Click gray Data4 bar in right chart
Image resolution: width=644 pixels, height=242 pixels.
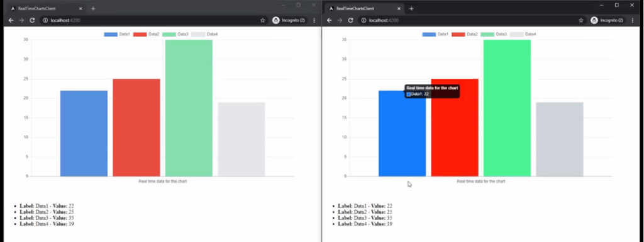coord(560,139)
